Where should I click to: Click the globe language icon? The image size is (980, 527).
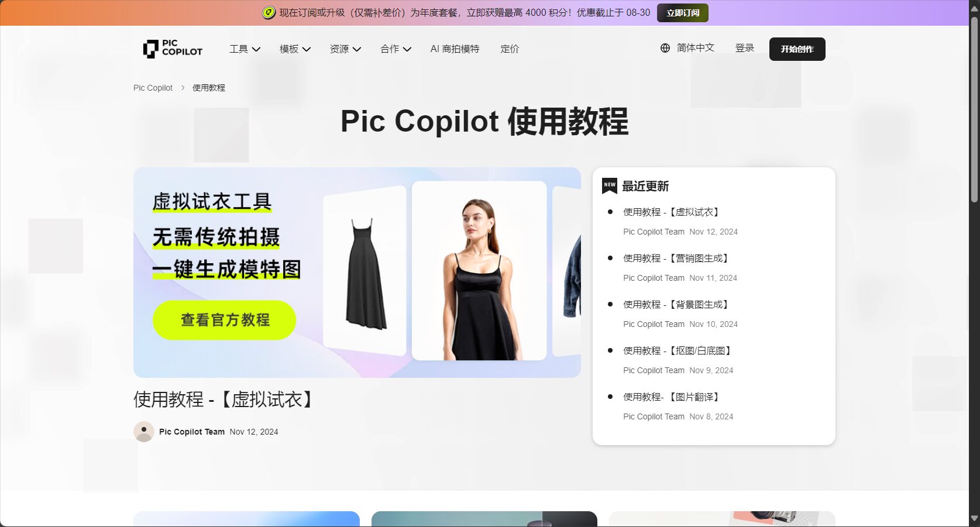(x=665, y=48)
